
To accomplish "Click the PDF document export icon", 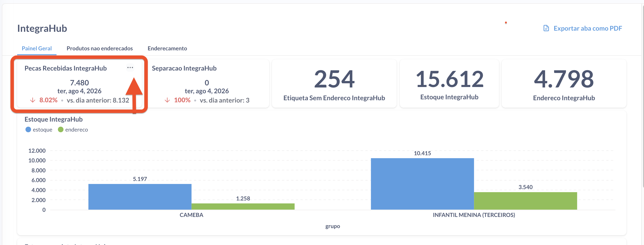I will [x=546, y=28].
